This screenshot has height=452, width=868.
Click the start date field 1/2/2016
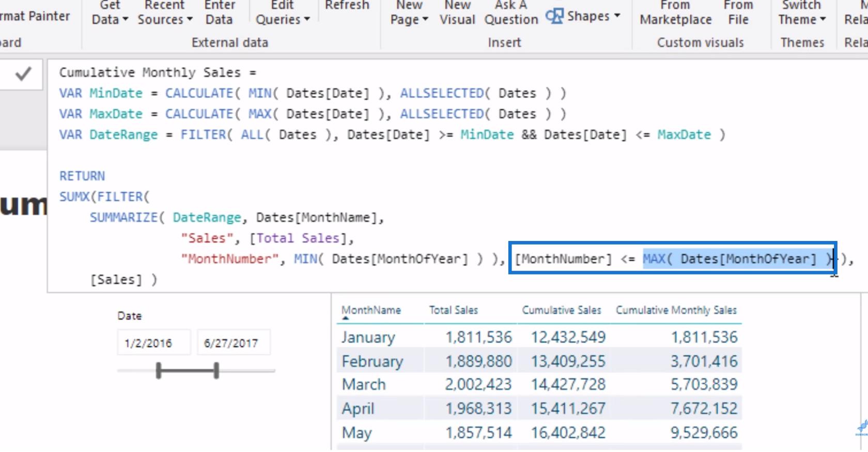[153, 343]
